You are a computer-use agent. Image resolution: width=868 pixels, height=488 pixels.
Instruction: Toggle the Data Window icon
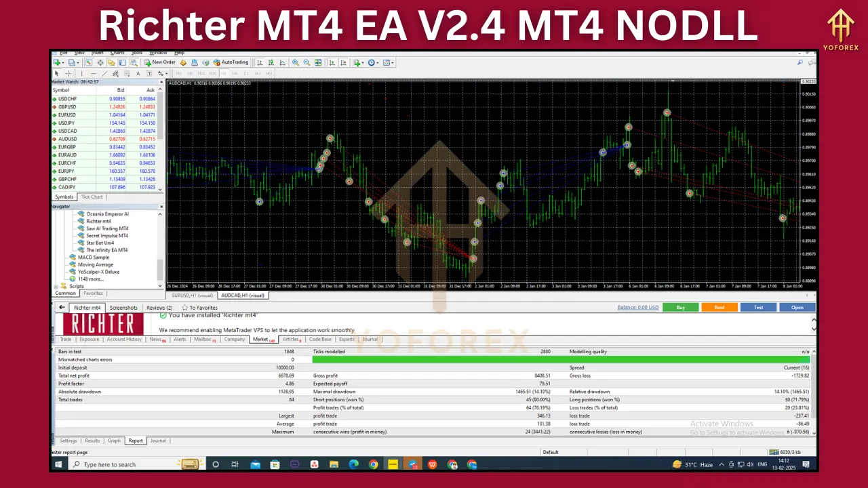click(x=100, y=62)
